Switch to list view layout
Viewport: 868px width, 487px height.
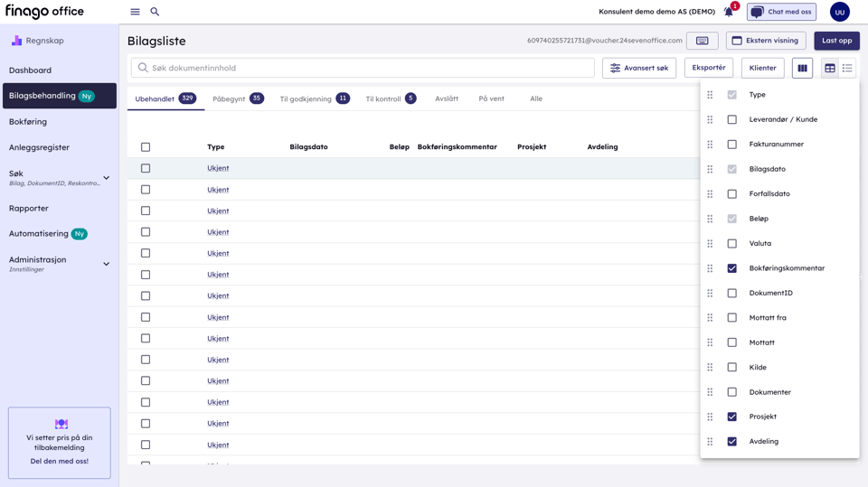(x=847, y=68)
